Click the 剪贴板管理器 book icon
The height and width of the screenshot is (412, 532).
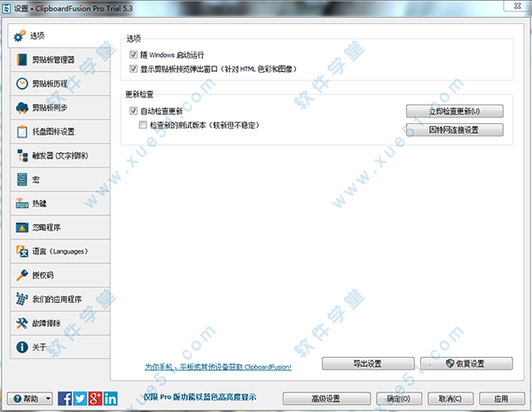(22, 59)
